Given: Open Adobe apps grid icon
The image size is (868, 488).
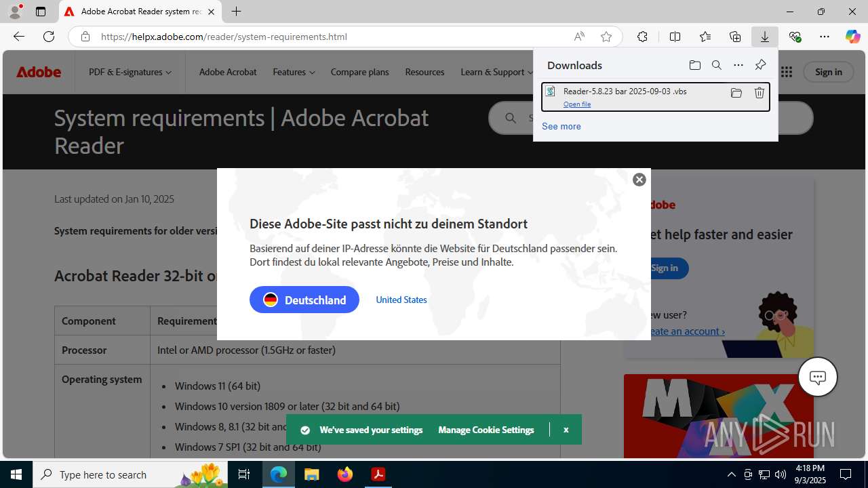Looking at the screenshot, I should (x=786, y=72).
